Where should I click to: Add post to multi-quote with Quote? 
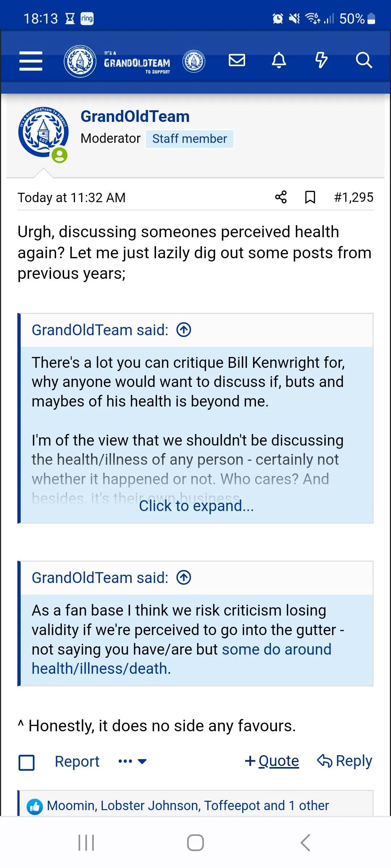(x=272, y=761)
